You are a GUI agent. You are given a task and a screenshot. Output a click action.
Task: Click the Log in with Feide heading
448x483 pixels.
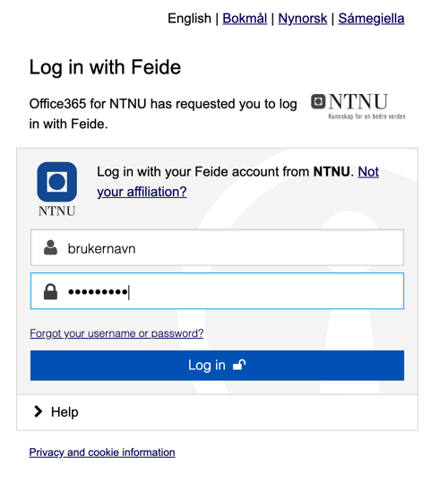(105, 67)
